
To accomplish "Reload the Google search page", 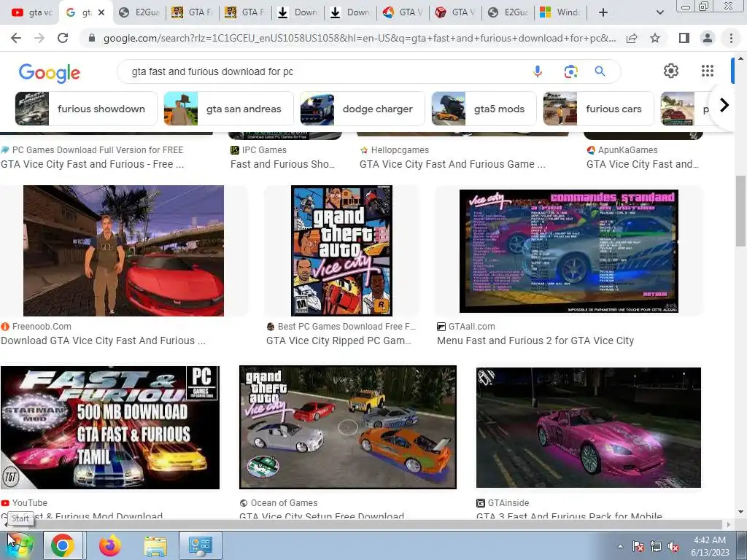I will 63,38.
